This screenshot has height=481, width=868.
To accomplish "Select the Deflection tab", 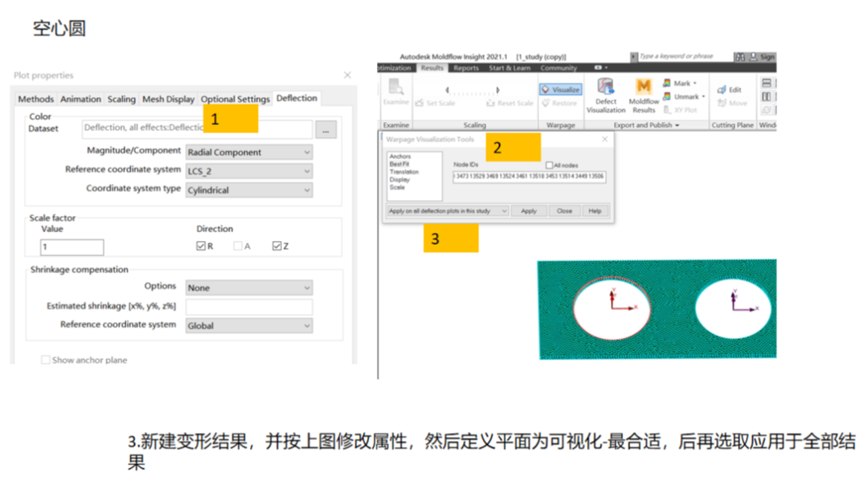I will [x=297, y=98].
